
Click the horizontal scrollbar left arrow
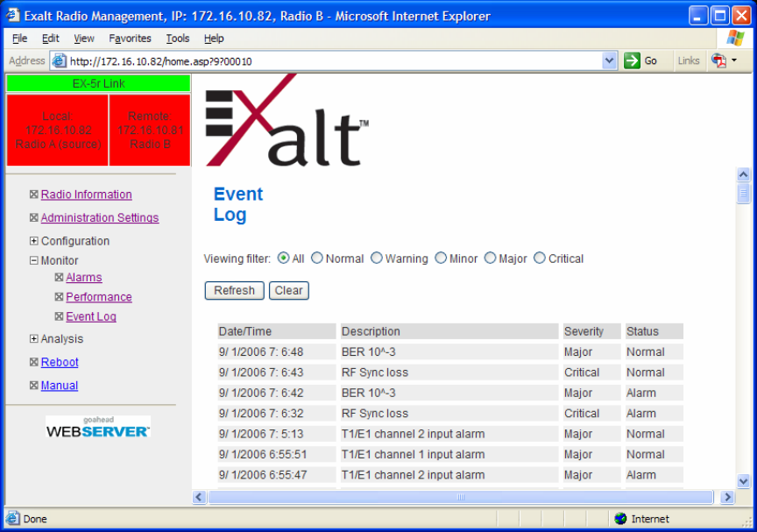pyautogui.click(x=200, y=497)
